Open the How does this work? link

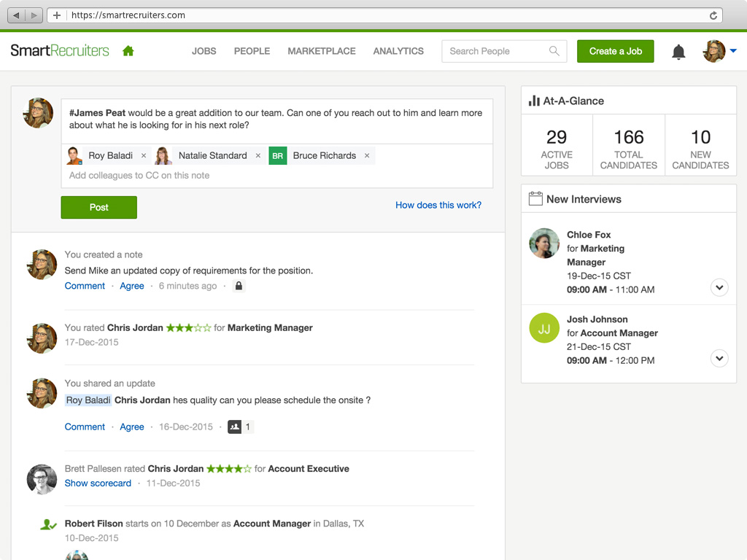coord(438,205)
